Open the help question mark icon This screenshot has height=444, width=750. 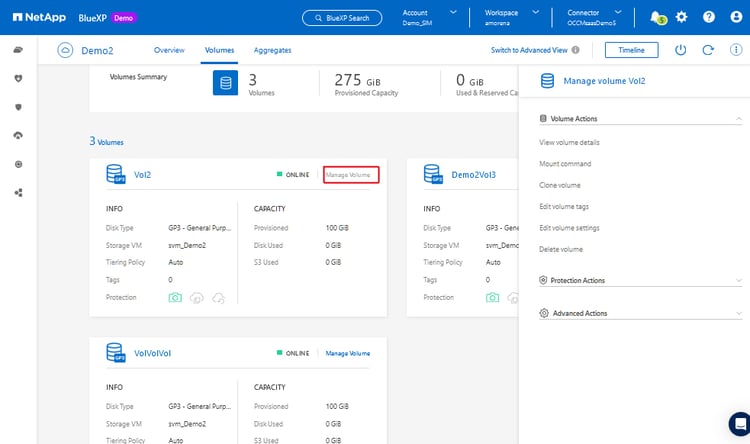[x=709, y=17]
